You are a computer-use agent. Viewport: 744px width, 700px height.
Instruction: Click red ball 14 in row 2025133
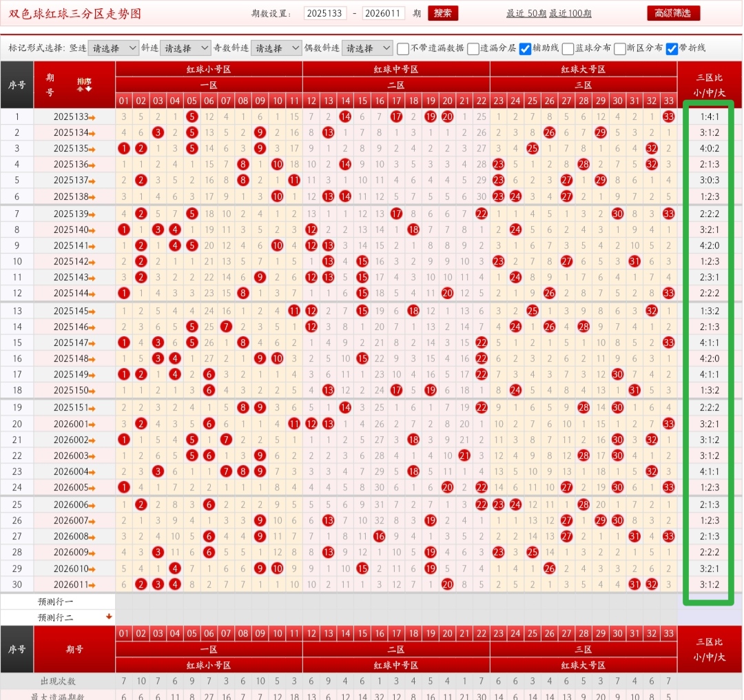345,117
